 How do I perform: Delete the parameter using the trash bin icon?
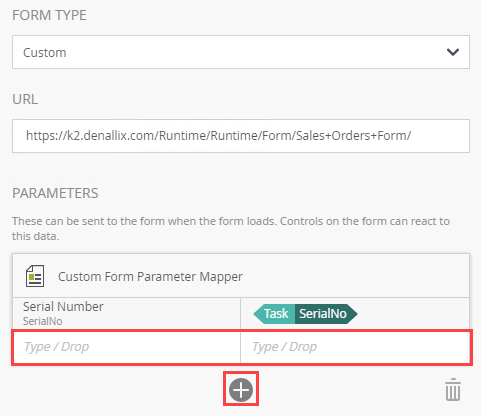click(x=453, y=390)
